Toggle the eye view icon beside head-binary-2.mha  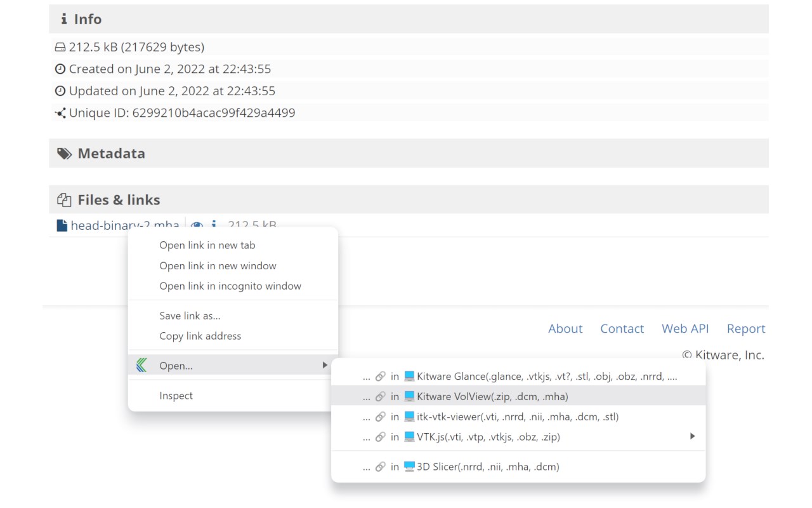(197, 225)
